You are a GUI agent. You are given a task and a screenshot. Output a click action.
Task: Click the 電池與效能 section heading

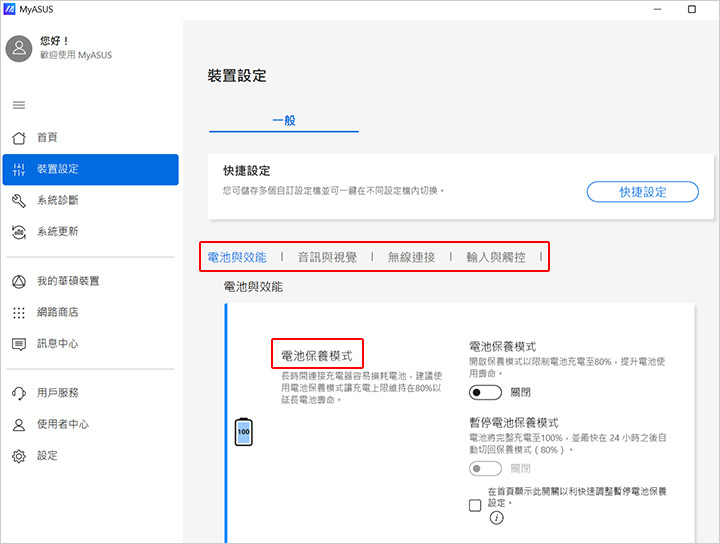(x=253, y=287)
